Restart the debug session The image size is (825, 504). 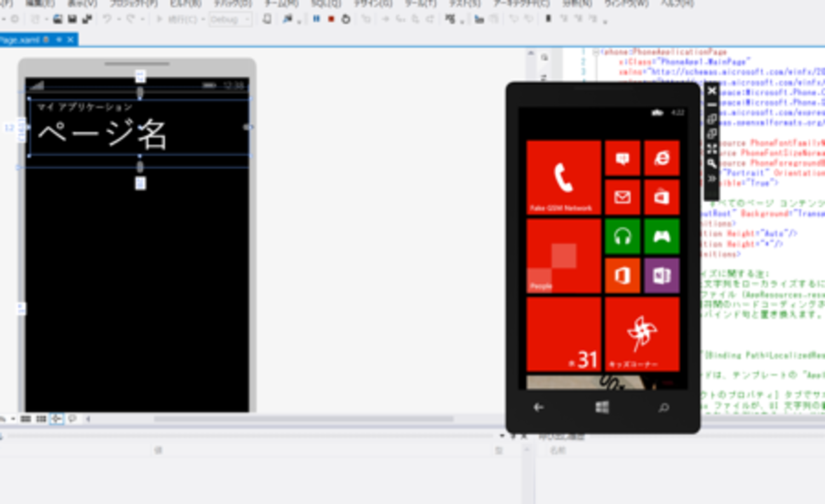(345, 20)
